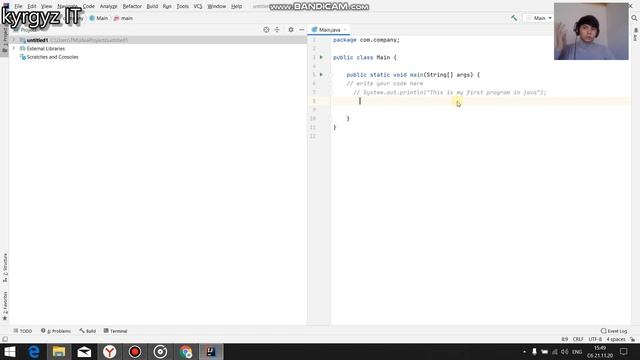Open the Structure side tool tab
640x360 pixels.
pyautogui.click(x=4, y=268)
